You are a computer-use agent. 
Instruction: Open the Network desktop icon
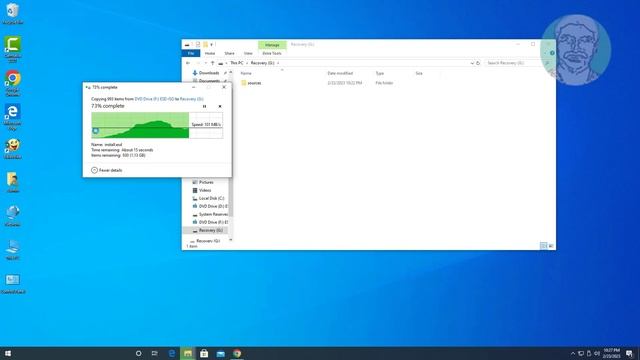click(x=13, y=216)
